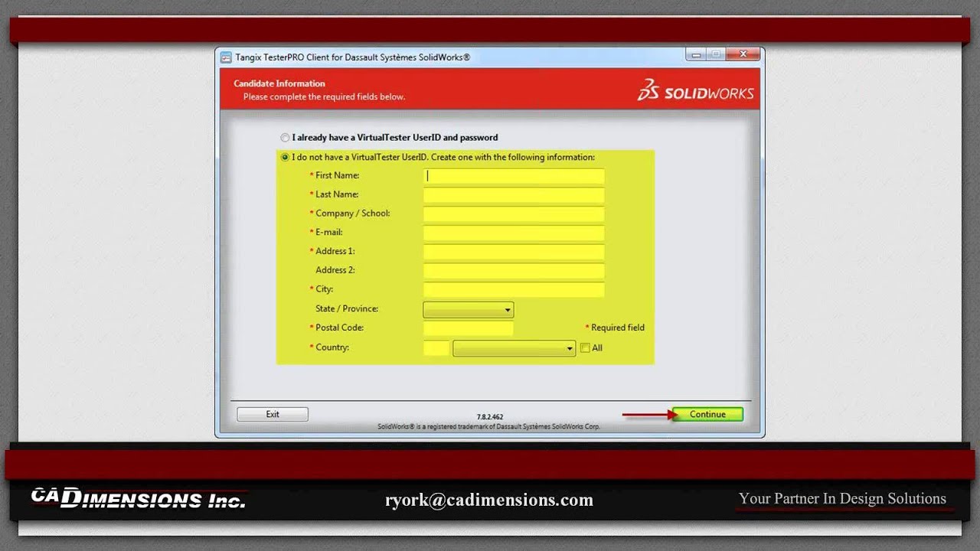Click the Address 1 input field

pyautogui.click(x=514, y=252)
